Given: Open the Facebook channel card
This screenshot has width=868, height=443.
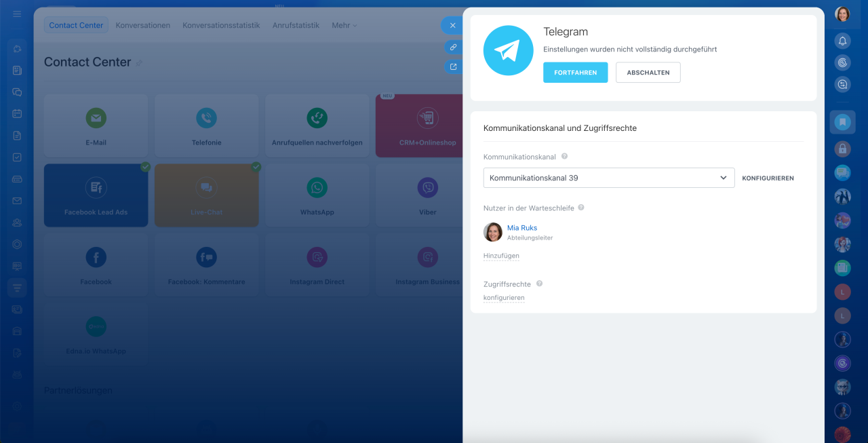Looking at the screenshot, I should [x=96, y=265].
